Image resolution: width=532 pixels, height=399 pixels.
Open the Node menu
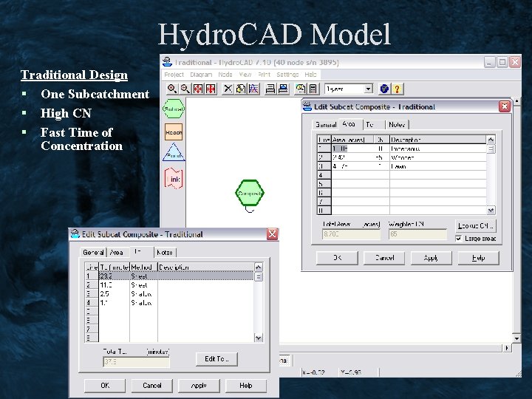[x=225, y=75]
